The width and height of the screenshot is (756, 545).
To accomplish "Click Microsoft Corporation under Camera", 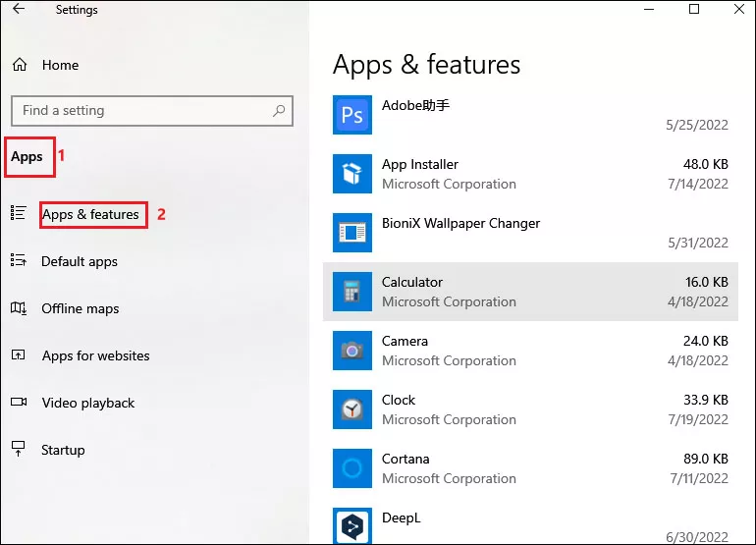I will [449, 360].
